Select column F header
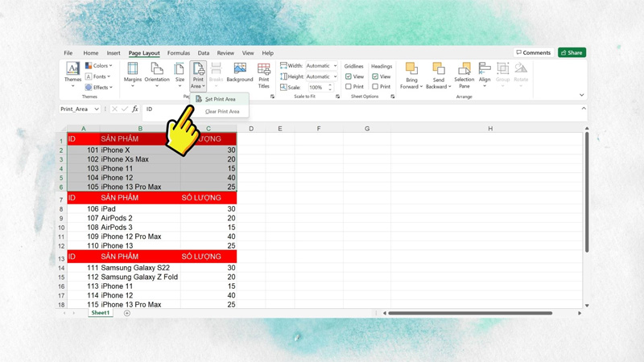Screen dimensions: 644x362 click(x=318, y=129)
